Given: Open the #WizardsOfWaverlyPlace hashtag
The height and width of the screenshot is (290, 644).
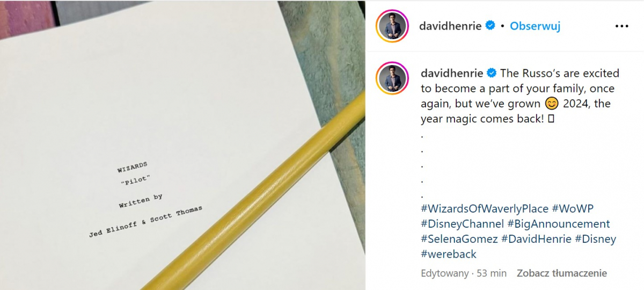Looking at the screenshot, I should [x=485, y=209].
